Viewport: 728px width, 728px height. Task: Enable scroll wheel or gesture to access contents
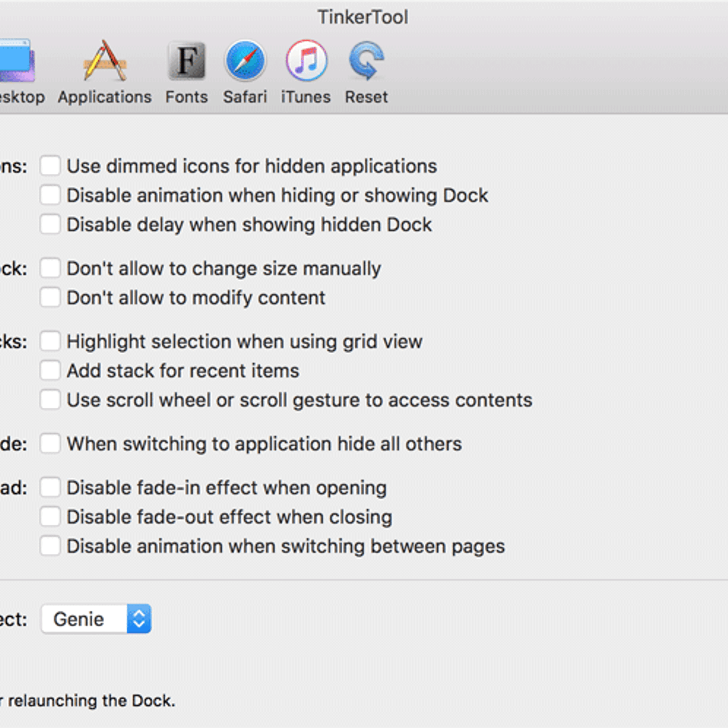[x=50, y=400]
